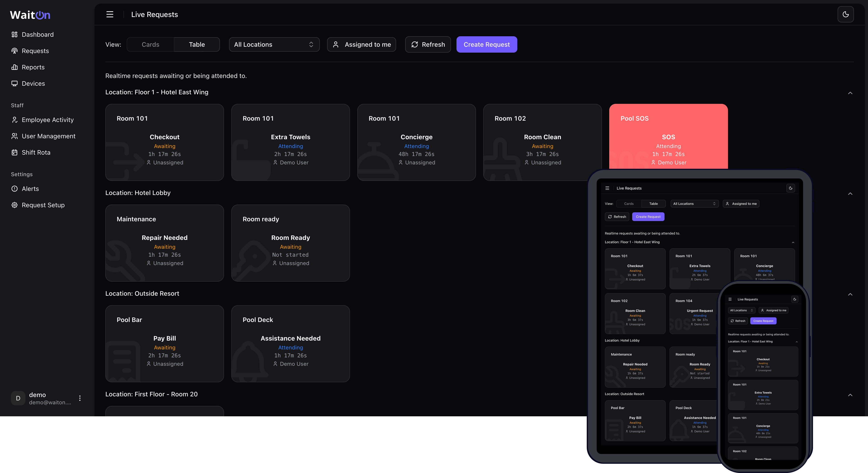Open Shift Rota calendar item

[x=36, y=153]
